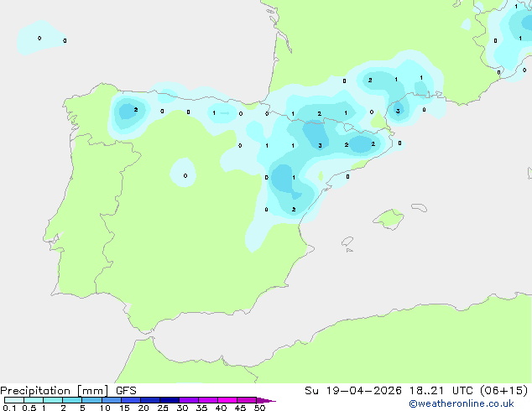Click the 0.1–0.5 mm pale cyan legend swatch
The image size is (532, 411).
tap(14, 400)
